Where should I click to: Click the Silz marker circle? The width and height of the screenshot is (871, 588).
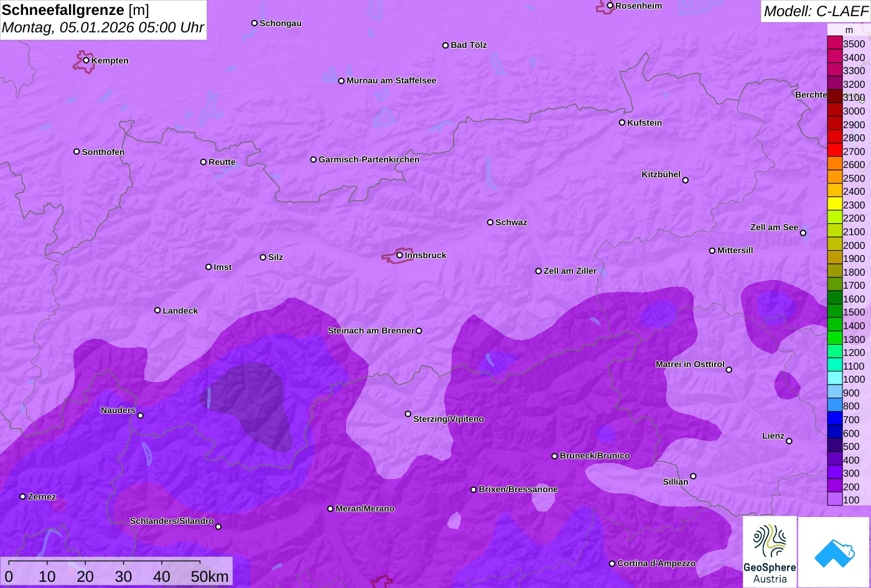point(263,257)
